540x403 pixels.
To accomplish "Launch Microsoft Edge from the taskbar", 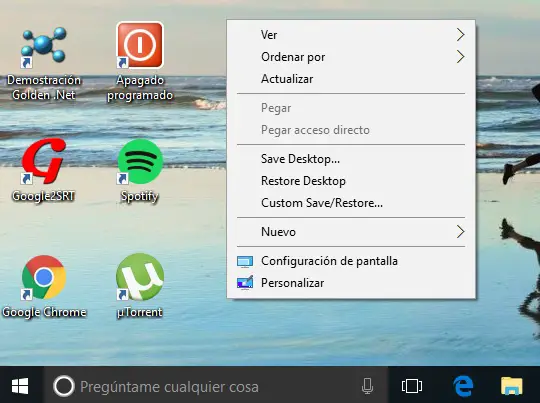I will pos(463,386).
